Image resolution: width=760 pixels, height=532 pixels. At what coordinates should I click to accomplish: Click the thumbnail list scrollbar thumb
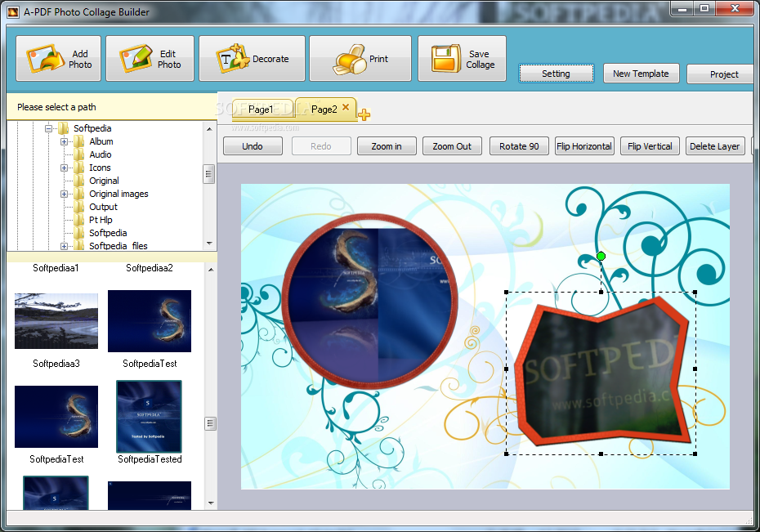pos(210,423)
